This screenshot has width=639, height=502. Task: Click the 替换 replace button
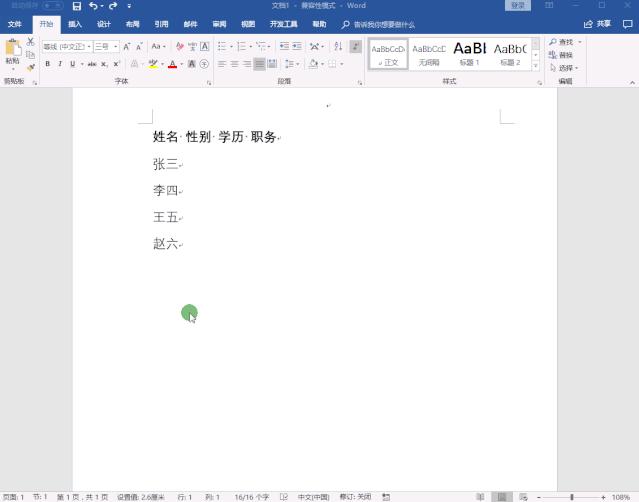pos(561,55)
